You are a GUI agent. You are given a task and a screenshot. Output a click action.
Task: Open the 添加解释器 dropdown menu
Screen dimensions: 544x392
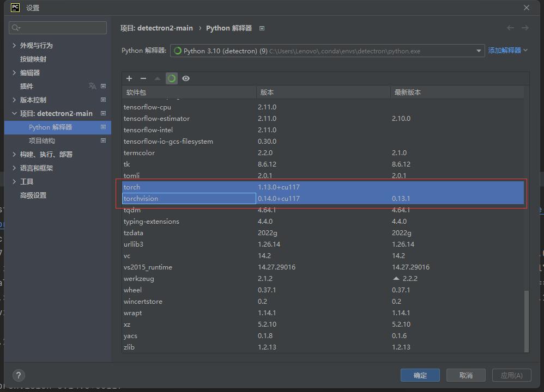click(508, 51)
